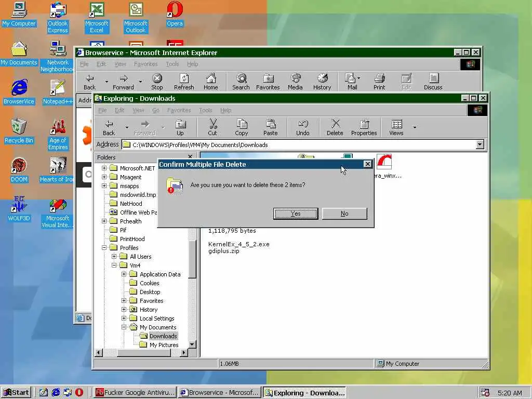Select the Desktop folder in tree
532x399 pixels.
coord(150,292)
